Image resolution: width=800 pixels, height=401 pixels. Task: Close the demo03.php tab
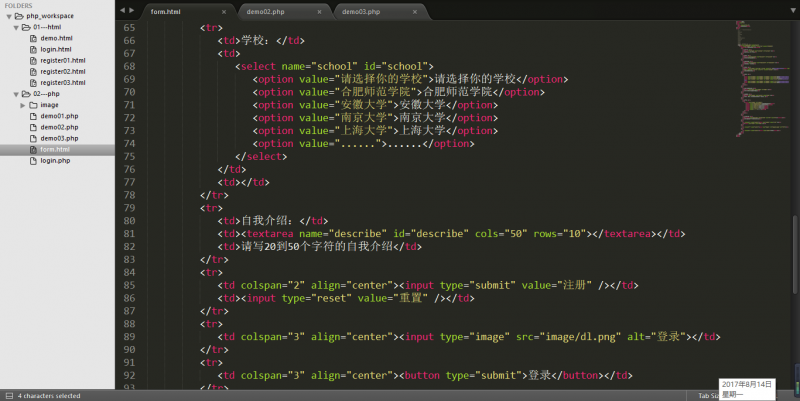(415, 11)
